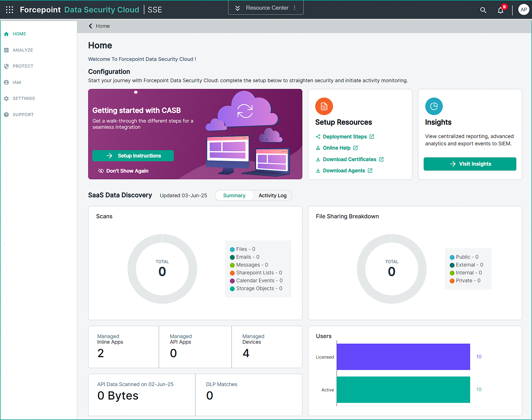The height and width of the screenshot is (420, 532).
Task: Click the Licensed users purple bar
Action: (403, 357)
